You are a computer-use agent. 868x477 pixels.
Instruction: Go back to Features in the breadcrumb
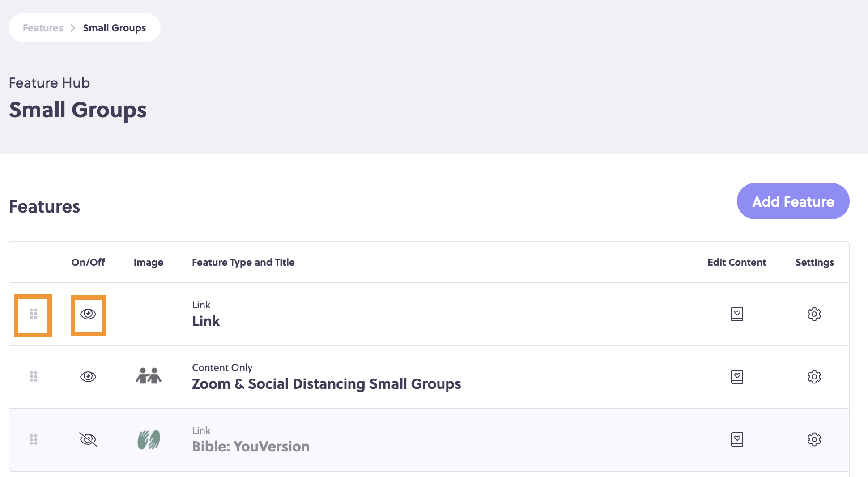(x=43, y=28)
